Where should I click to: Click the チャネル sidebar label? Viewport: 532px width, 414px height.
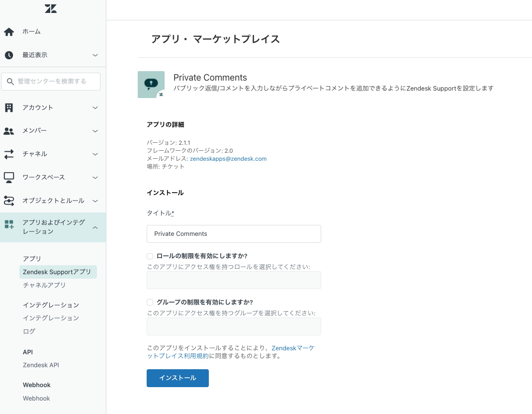coord(35,154)
